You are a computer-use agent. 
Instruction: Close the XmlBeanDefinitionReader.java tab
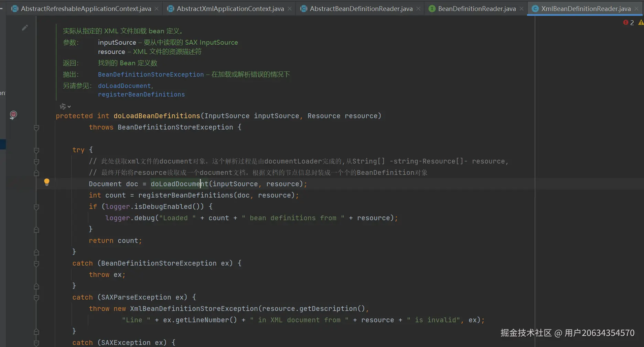[636, 9]
